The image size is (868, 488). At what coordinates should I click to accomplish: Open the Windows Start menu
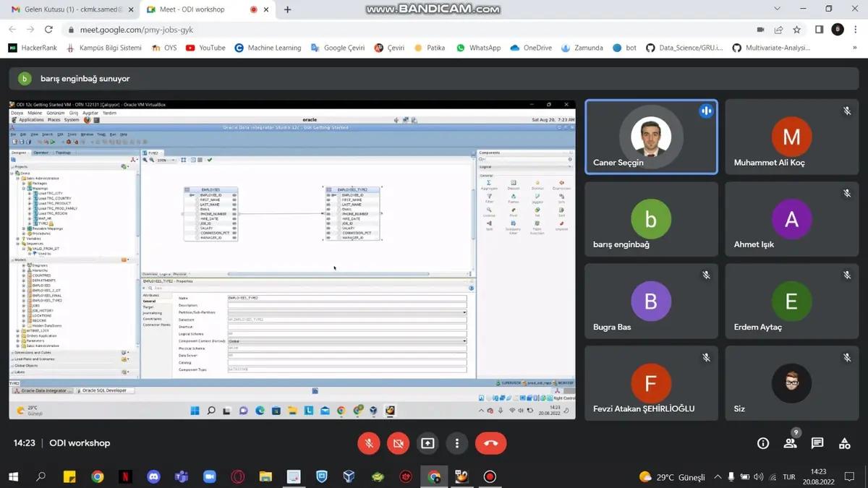pyautogui.click(x=13, y=477)
